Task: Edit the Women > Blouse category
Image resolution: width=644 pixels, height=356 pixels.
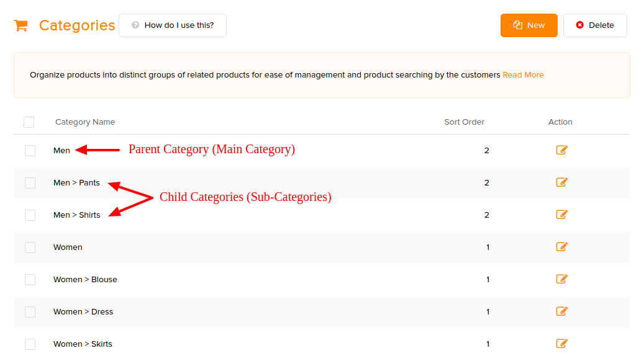Action: pyautogui.click(x=561, y=279)
